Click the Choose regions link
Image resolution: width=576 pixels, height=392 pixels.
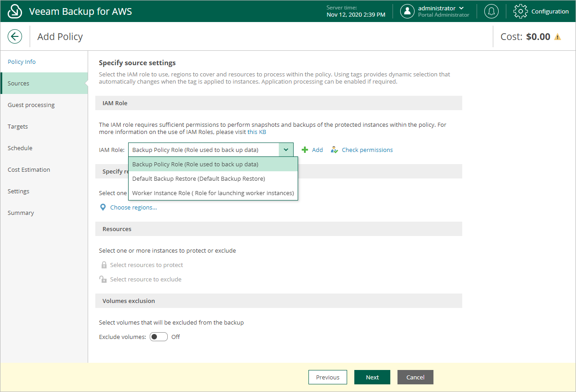tap(134, 207)
